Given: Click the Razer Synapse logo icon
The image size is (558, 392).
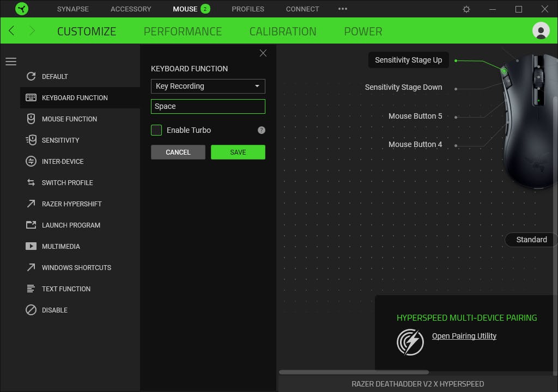Looking at the screenshot, I should click(22, 9).
